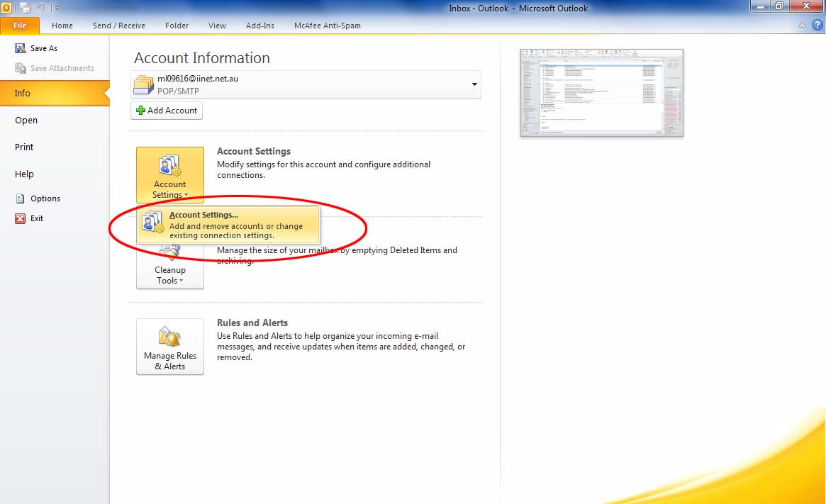The height and width of the screenshot is (504, 826).
Task: Select the ml09616@iinet.net.au account text
Action: pos(198,79)
